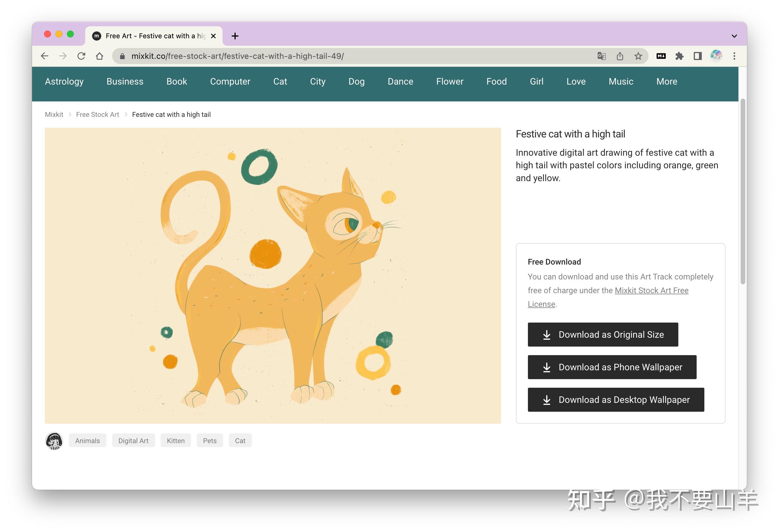Open the Markdown extension icon
Screen dimensions: 779x532
[661, 56]
